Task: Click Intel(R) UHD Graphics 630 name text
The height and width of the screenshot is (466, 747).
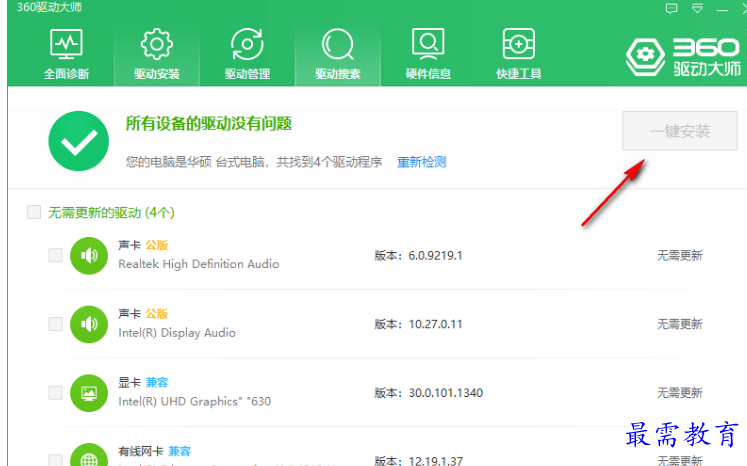Action: 194,401
